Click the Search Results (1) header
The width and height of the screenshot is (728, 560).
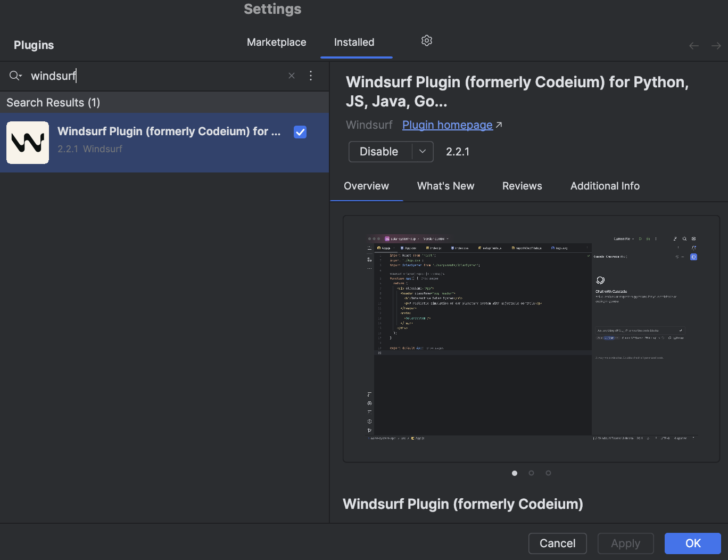(53, 103)
